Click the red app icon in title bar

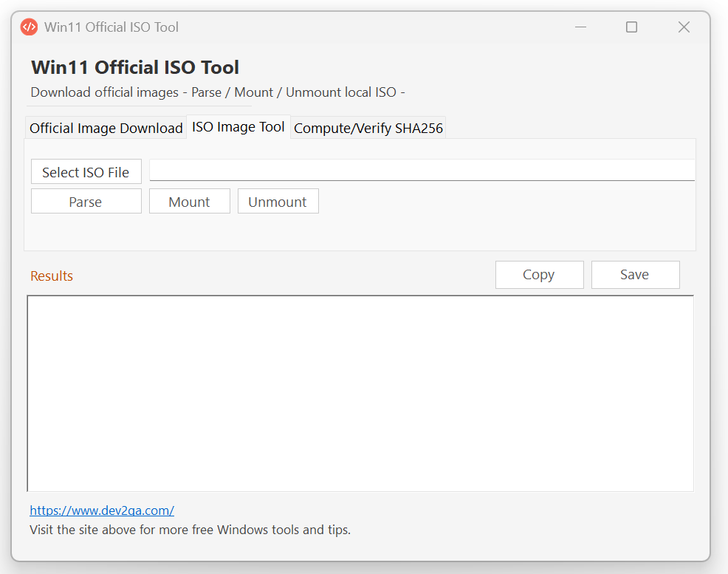29,27
